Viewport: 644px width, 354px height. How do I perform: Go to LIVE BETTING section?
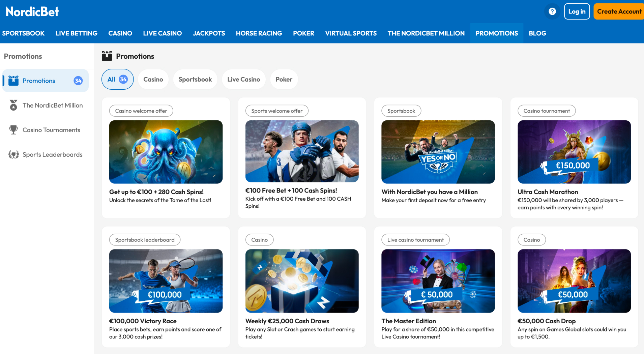[x=76, y=33]
